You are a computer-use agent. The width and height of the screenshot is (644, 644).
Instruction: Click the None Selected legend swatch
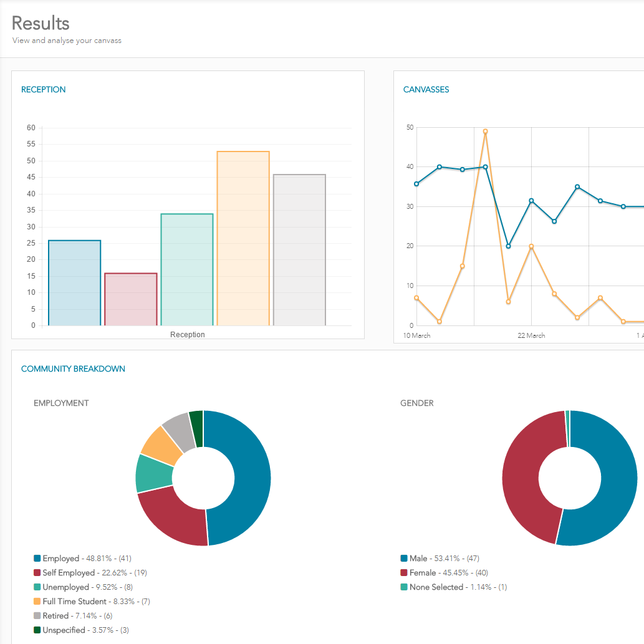[404, 587]
